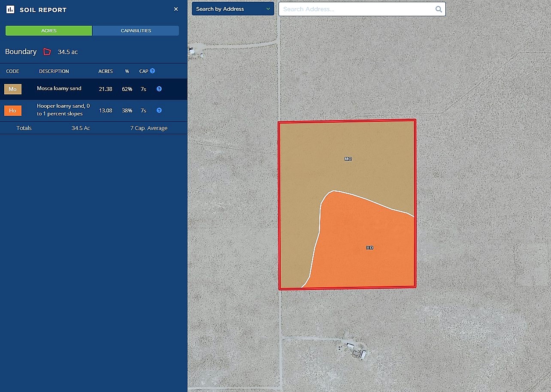Screen dimensions: 551x392
Task: Open the Capabilities tab
Action: (x=136, y=31)
